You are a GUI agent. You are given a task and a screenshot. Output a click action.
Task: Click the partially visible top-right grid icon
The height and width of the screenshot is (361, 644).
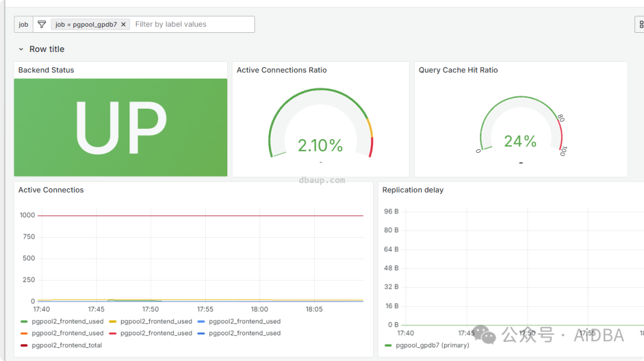point(640,24)
